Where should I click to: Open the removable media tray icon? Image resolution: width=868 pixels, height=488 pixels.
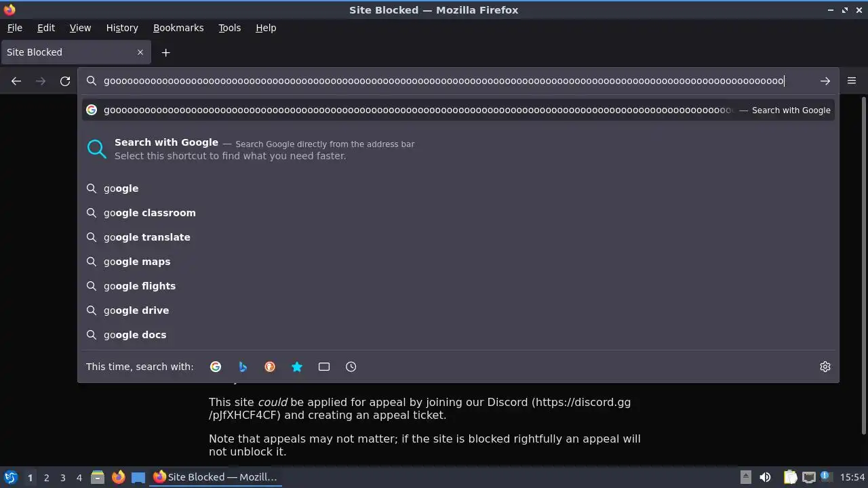(x=745, y=477)
